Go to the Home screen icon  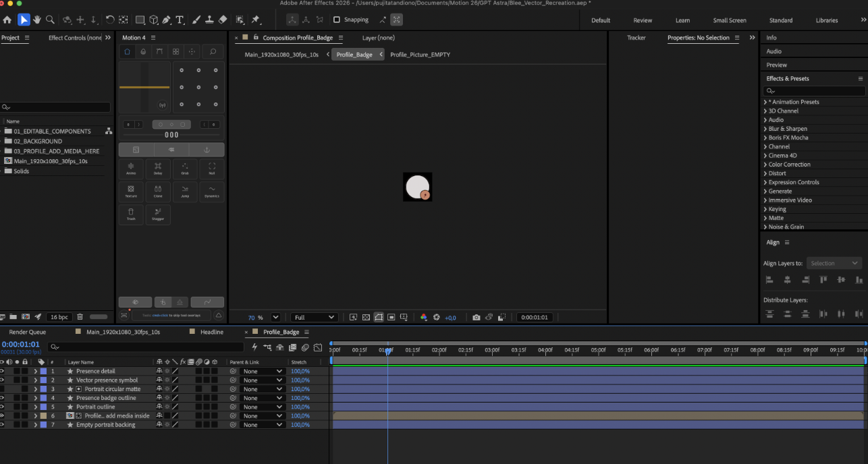7,20
